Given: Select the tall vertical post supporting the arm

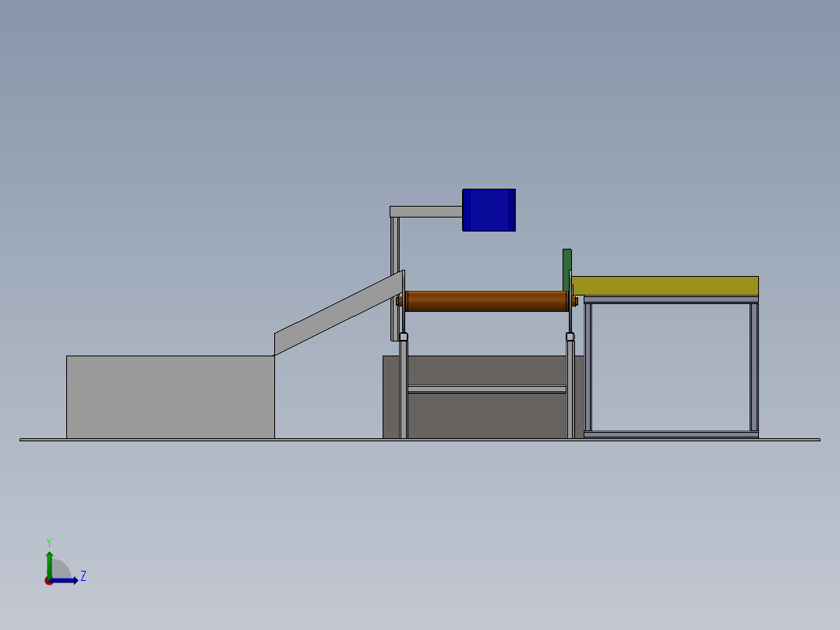Looking at the screenshot, I should [395, 279].
